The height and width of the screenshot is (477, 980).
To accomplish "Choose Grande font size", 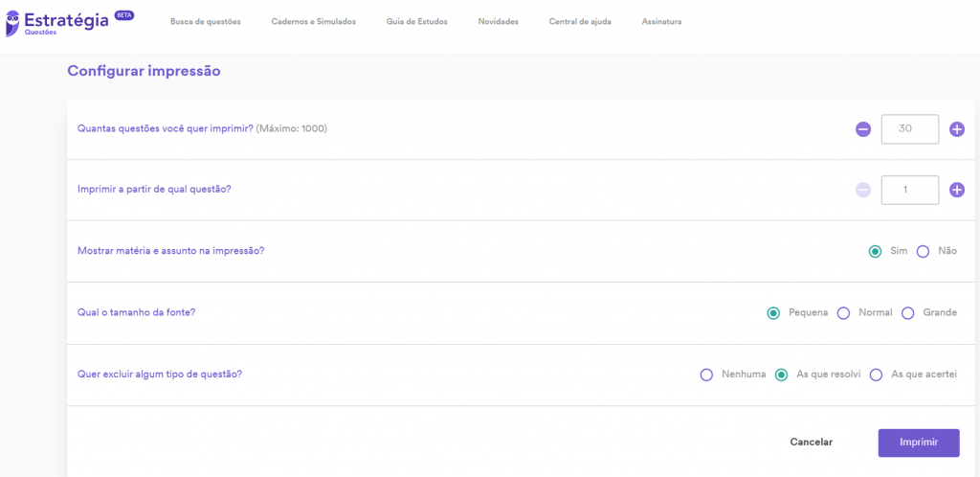I will pyautogui.click(x=908, y=313).
